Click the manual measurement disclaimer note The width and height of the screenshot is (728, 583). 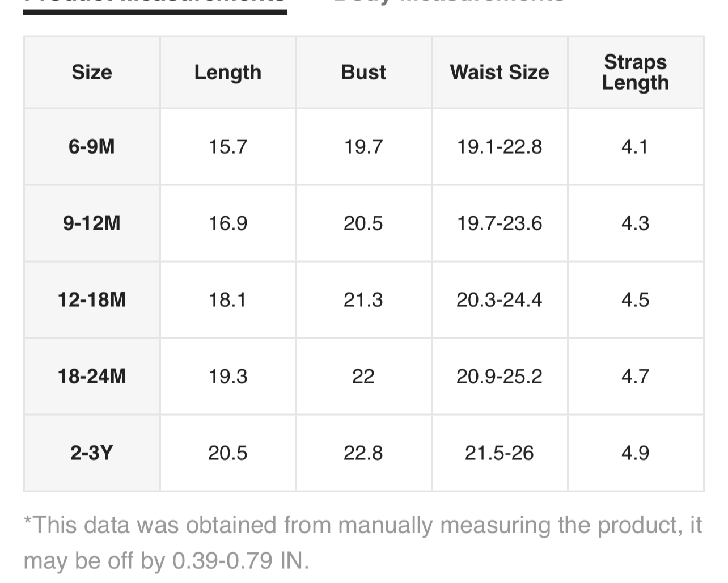[363, 543]
